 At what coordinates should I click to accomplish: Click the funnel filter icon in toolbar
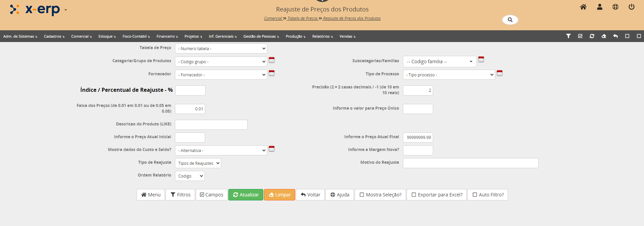point(568,36)
